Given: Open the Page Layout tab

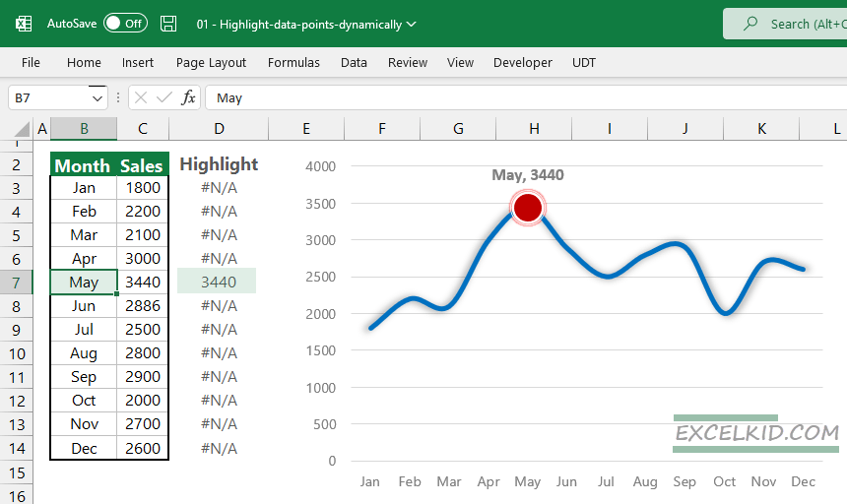Looking at the screenshot, I should [x=211, y=62].
